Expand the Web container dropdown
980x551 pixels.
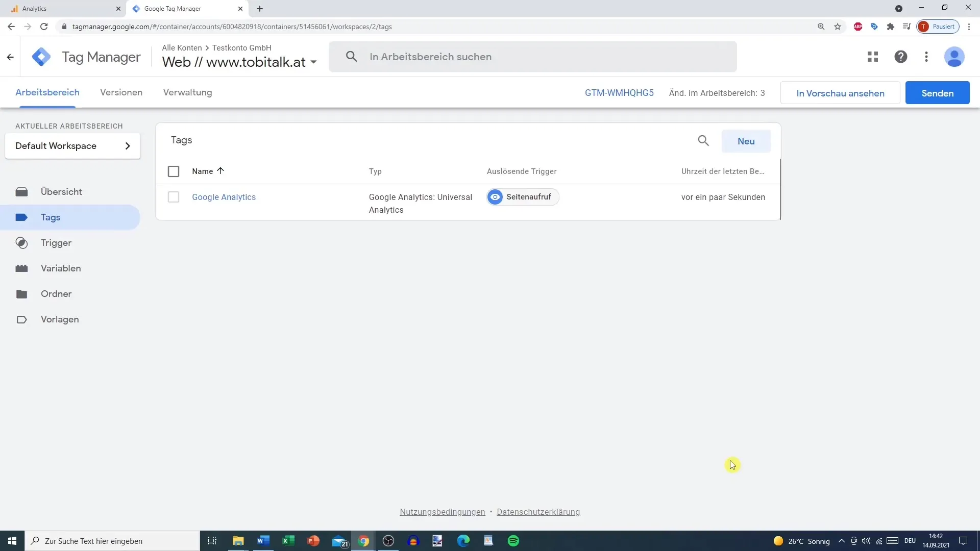[x=314, y=63]
